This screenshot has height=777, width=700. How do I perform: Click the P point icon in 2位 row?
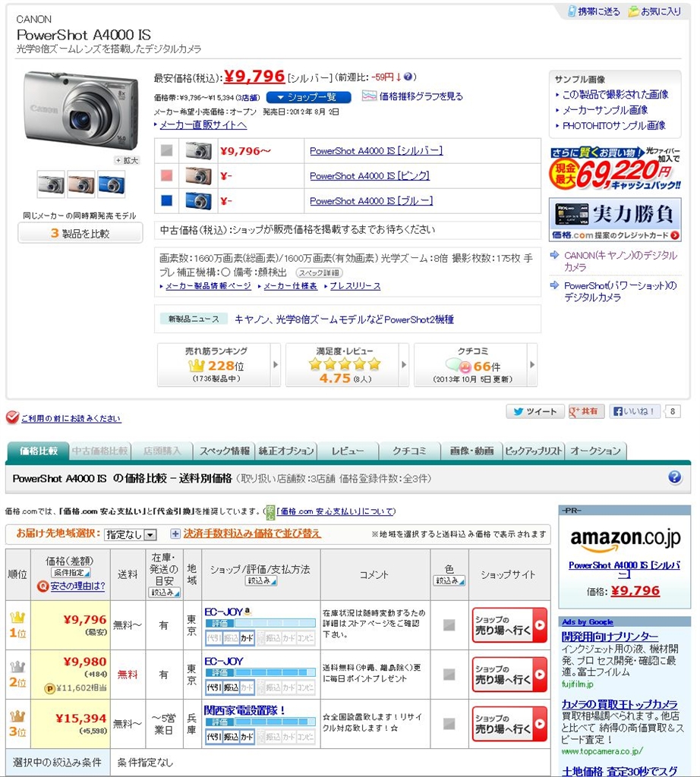click(49, 688)
